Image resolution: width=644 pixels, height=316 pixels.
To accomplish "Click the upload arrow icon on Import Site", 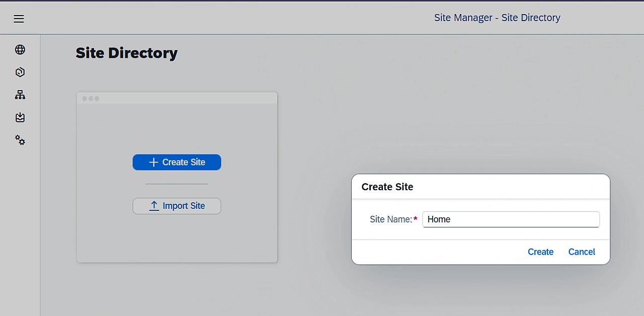I will (154, 206).
